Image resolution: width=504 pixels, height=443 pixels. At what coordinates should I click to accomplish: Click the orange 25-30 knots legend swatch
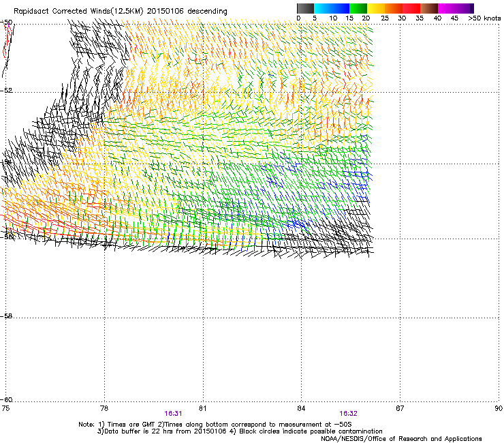(x=394, y=8)
